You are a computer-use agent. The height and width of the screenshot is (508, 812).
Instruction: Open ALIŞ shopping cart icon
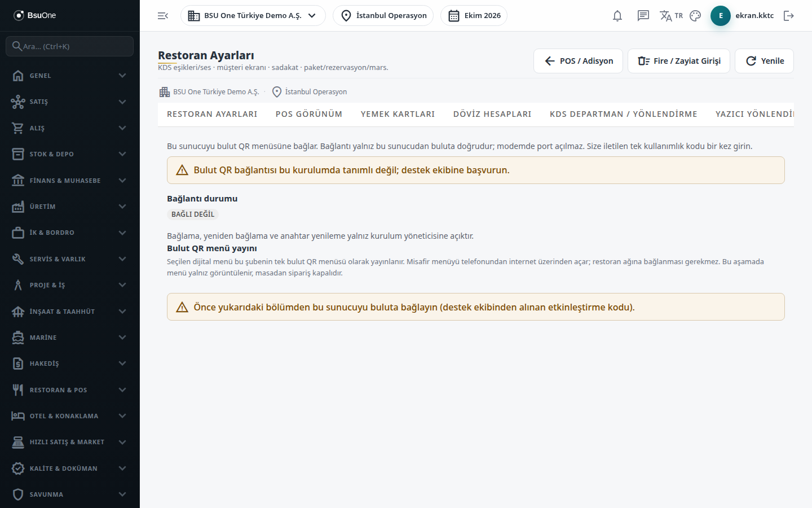[18, 128]
